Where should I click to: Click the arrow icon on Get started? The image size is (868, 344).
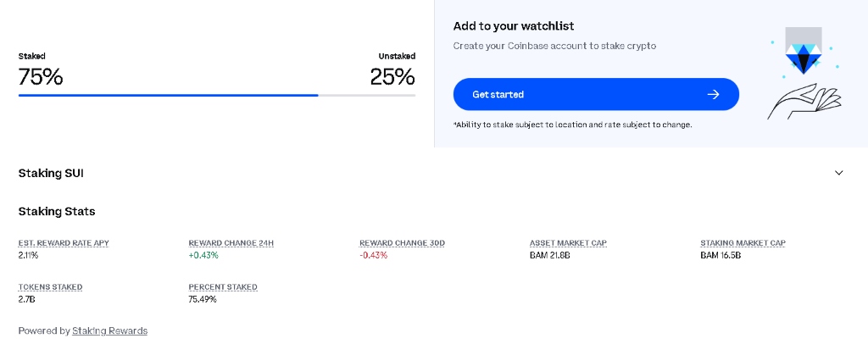pyautogui.click(x=713, y=94)
